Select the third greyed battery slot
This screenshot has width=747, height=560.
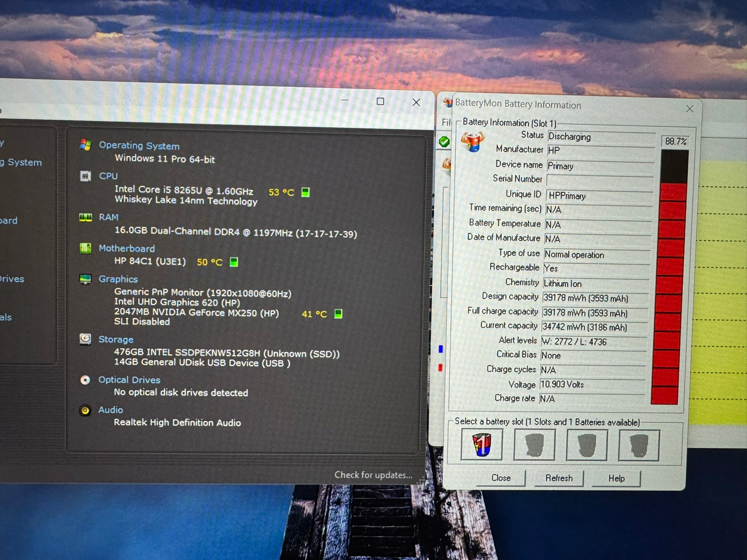coord(587,445)
